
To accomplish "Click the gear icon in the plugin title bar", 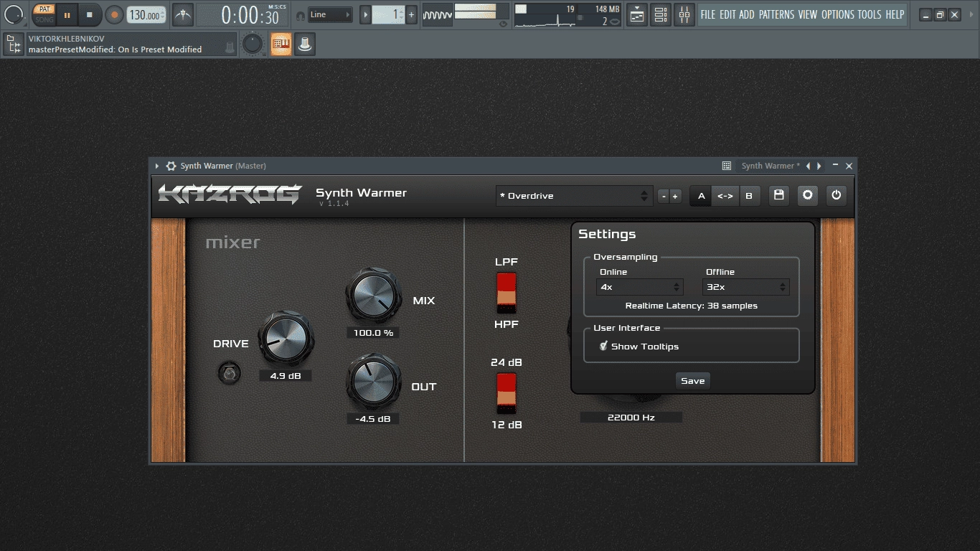I will [171, 166].
